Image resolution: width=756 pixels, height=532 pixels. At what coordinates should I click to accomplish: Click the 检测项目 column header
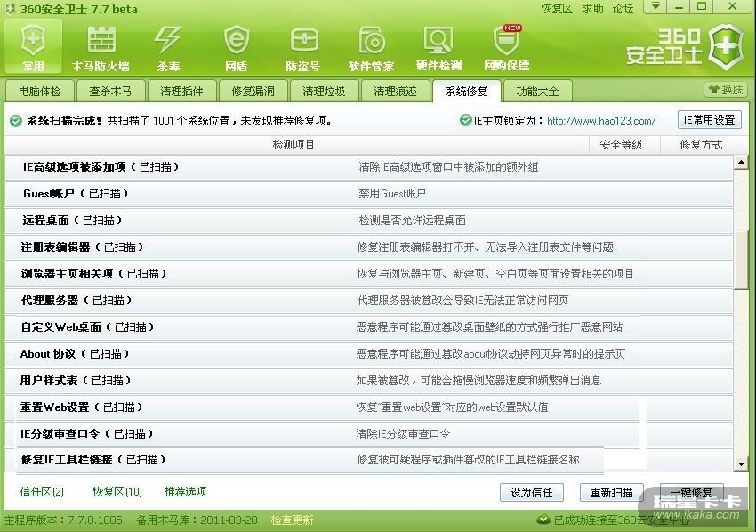[294, 145]
